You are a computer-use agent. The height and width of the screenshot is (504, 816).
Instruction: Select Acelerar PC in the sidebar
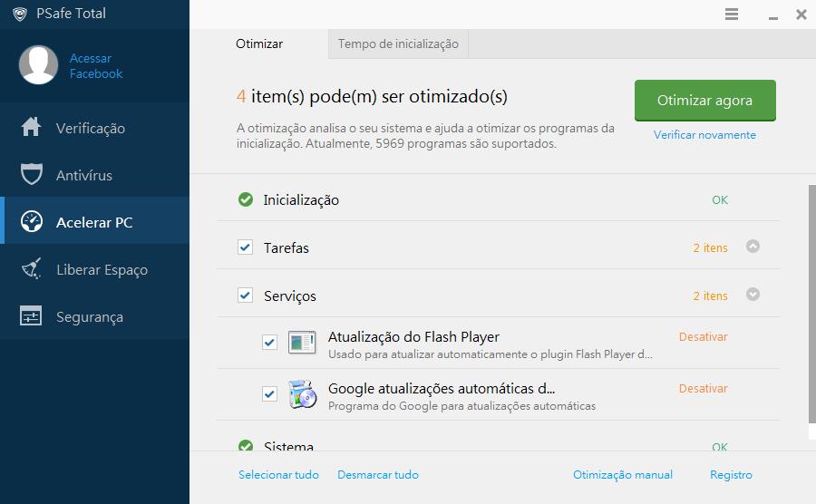pyautogui.click(x=94, y=220)
